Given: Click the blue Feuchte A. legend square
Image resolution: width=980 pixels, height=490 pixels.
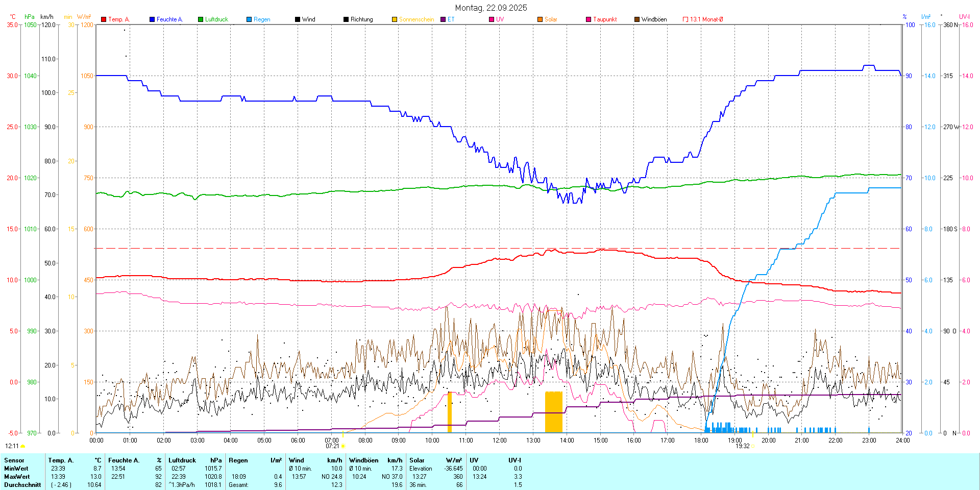Looking at the screenshot, I should tap(152, 19).
